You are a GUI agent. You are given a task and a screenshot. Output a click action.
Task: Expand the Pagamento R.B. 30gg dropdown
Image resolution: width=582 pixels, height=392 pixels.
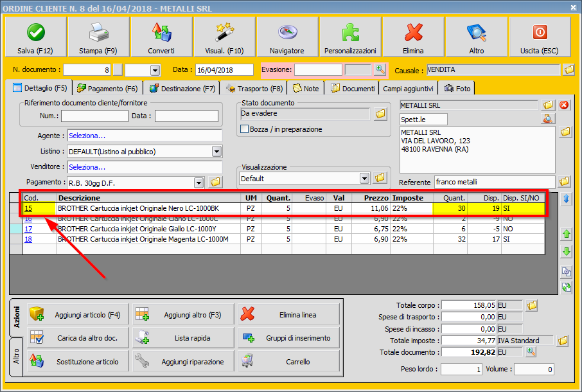point(199,183)
